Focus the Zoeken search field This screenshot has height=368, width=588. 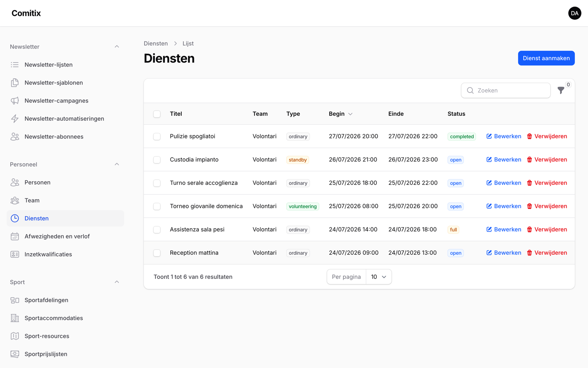506,90
